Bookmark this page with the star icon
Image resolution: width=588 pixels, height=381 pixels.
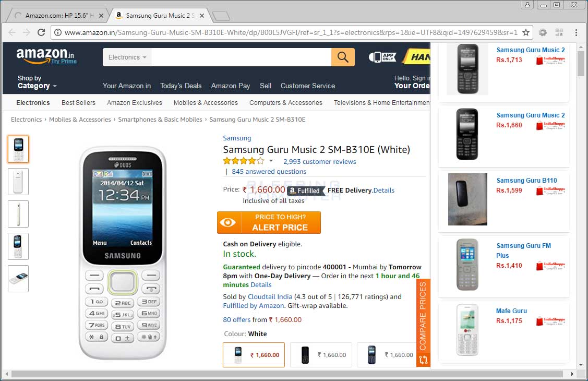click(526, 32)
